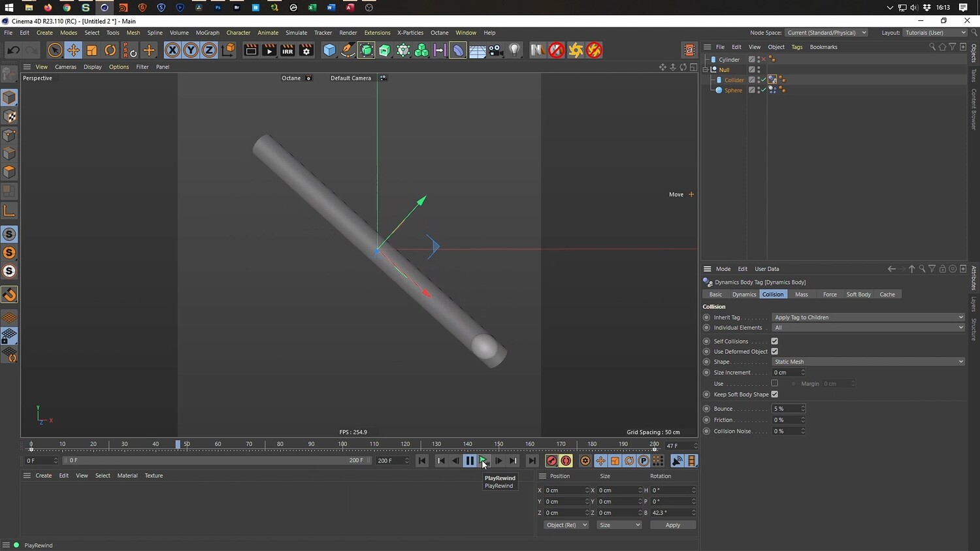The height and width of the screenshot is (551, 980).
Task: Select the Move tool in top toolbar
Action: pyautogui.click(x=73, y=50)
